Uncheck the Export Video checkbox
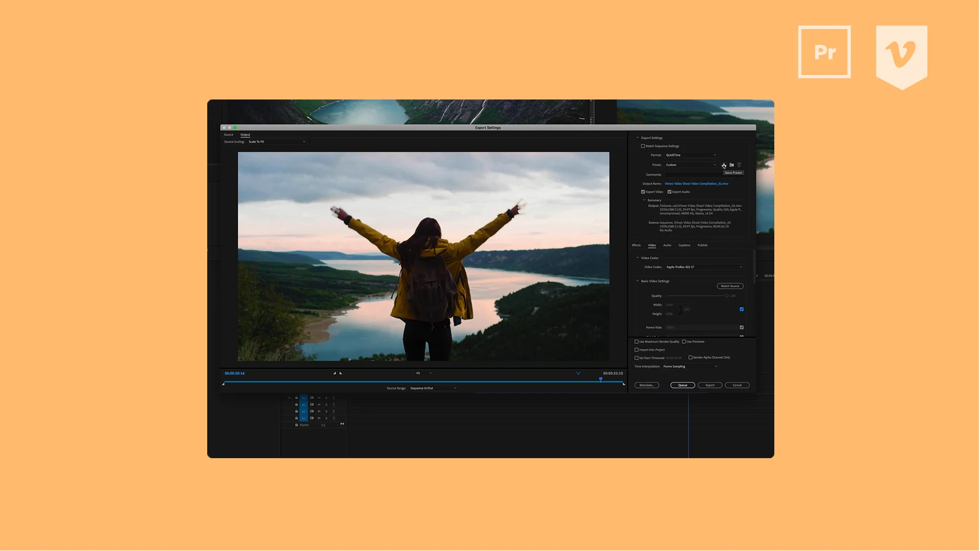Viewport: 980px width, 551px height. [643, 192]
